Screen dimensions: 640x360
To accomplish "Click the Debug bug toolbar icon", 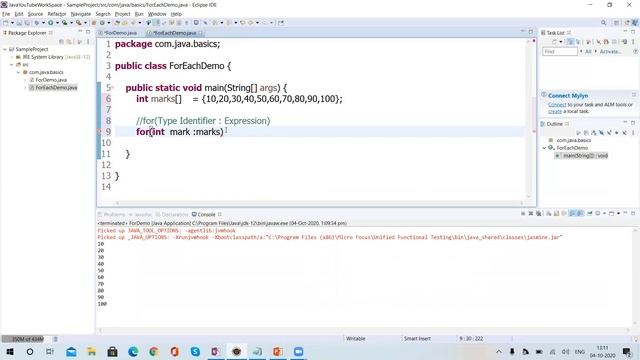I will [x=37, y=23].
